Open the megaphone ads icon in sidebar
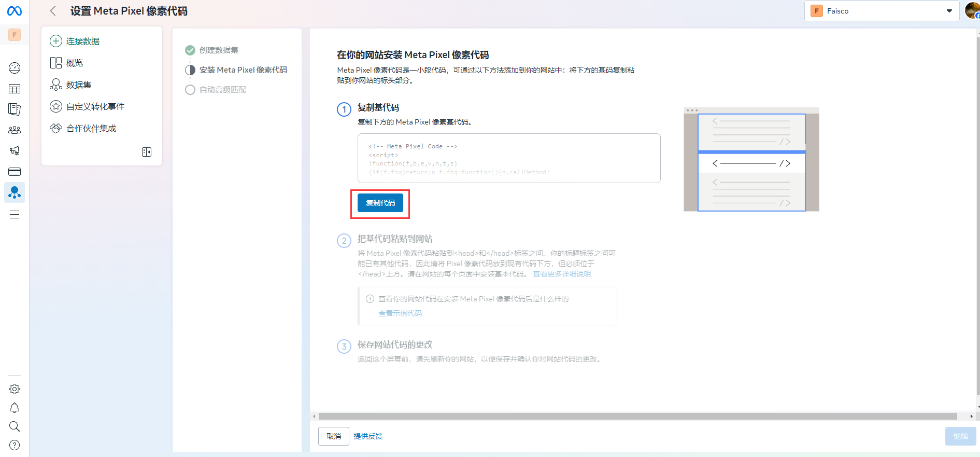The height and width of the screenshot is (457, 980). [15, 151]
